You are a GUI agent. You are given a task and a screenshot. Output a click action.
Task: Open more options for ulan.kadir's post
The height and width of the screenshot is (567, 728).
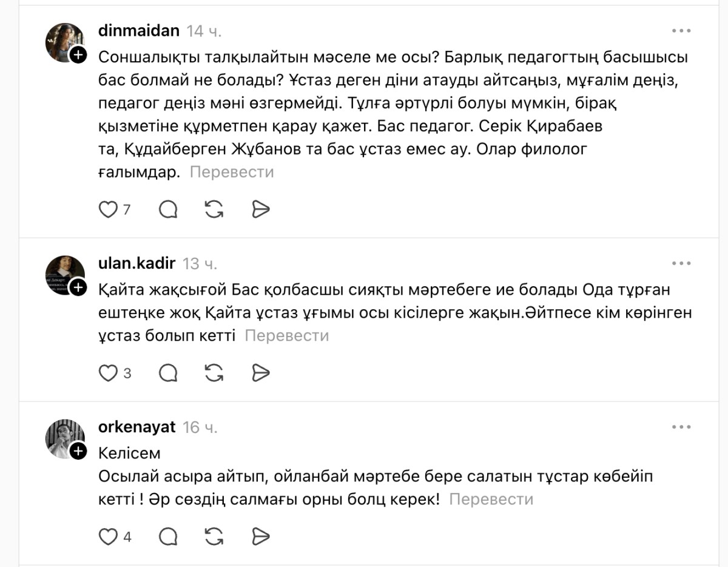681,263
